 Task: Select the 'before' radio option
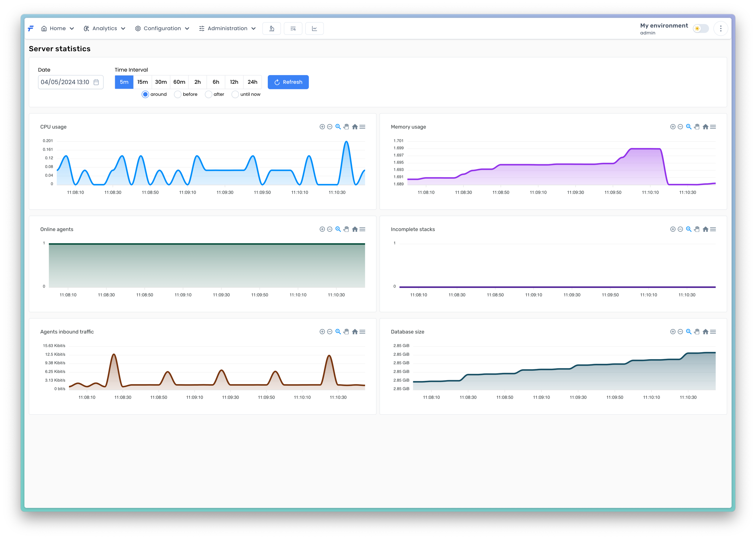(x=178, y=95)
